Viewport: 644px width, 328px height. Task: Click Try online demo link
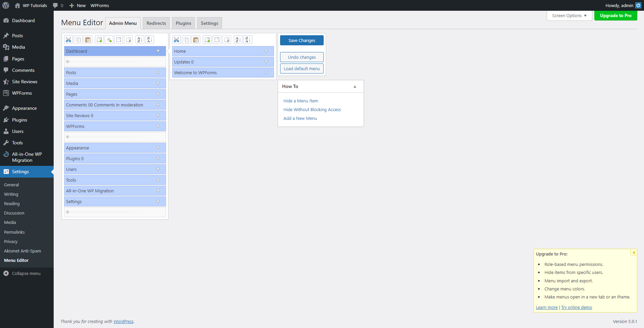tap(577, 307)
